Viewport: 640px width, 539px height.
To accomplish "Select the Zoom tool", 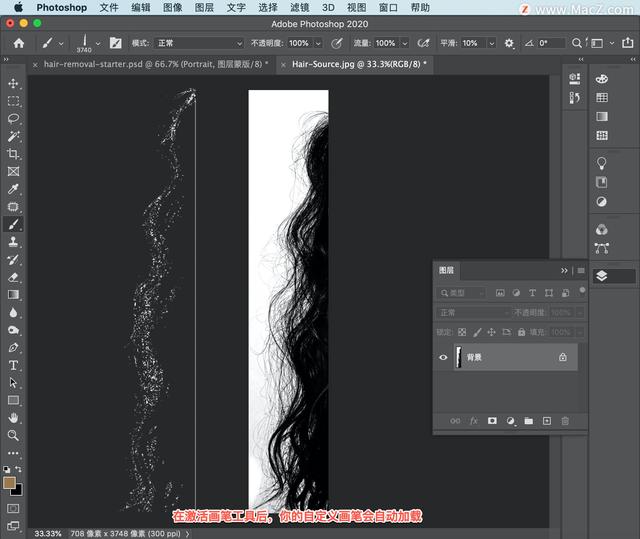I will coord(13,435).
